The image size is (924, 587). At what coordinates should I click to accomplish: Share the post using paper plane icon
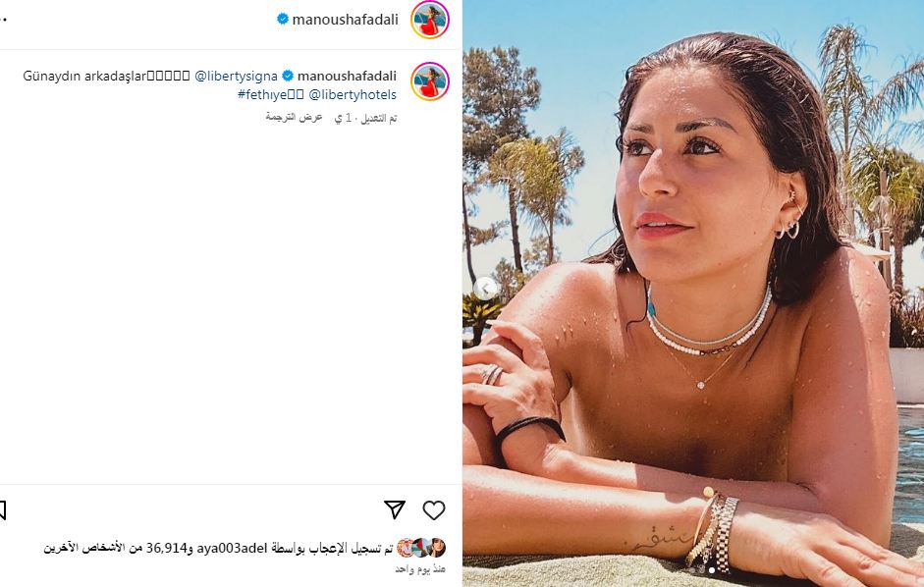[395, 509]
